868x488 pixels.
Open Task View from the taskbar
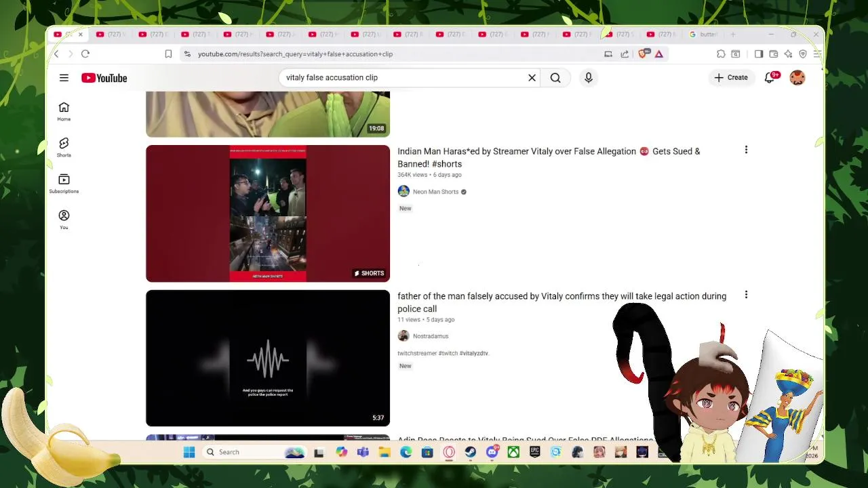pyautogui.click(x=319, y=452)
